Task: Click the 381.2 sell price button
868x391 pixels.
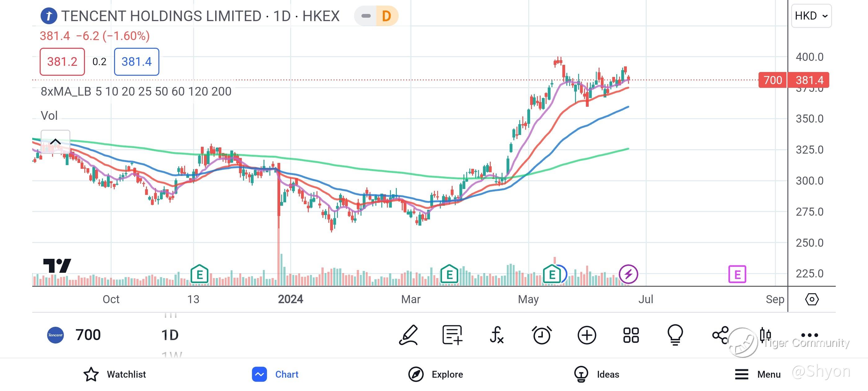Action: [62, 62]
